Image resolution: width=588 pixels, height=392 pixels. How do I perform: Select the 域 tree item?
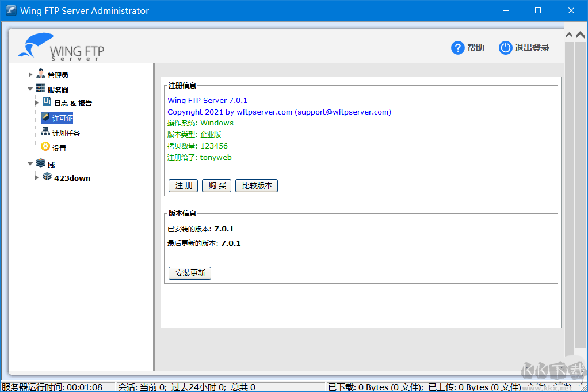point(51,165)
